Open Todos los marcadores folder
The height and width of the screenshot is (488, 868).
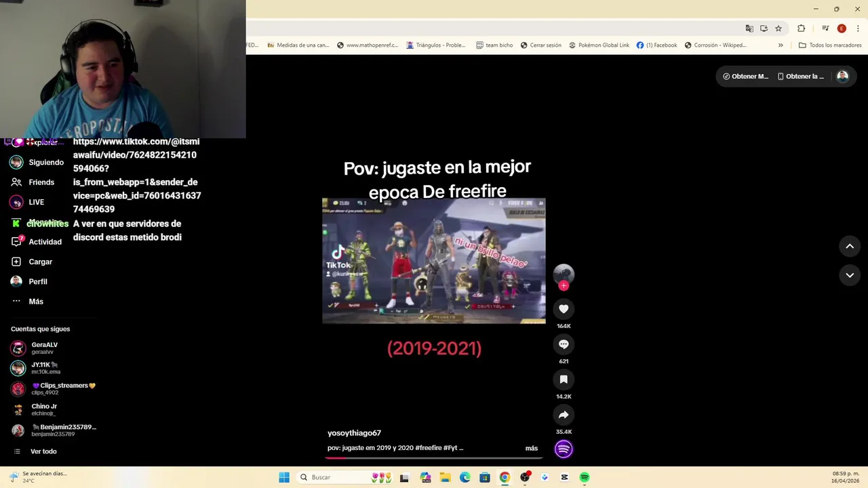click(x=830, y=45)
